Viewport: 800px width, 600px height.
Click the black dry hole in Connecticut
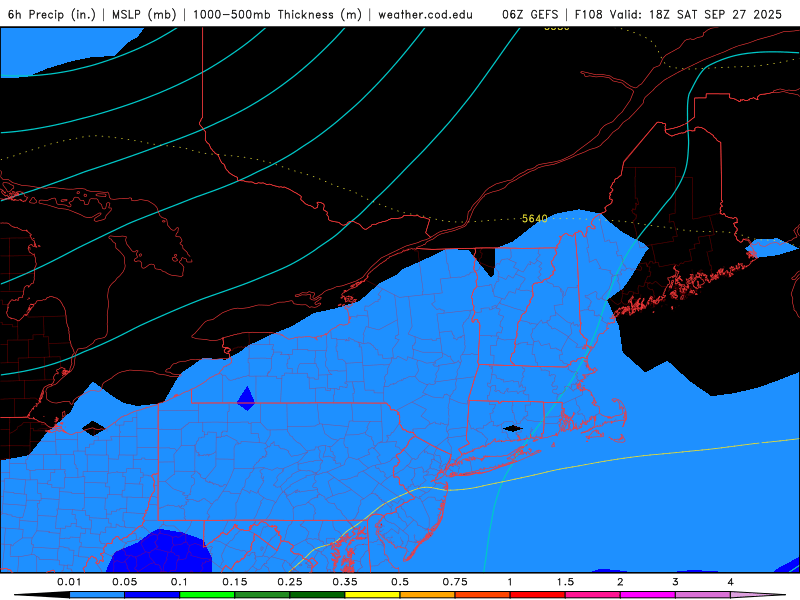[x=512, y=429]
